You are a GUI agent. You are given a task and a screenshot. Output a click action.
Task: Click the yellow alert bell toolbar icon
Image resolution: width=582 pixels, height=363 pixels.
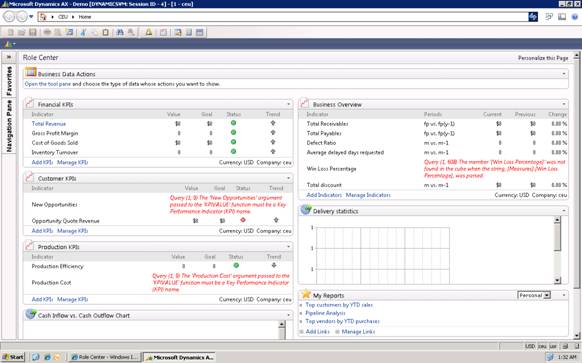coord(149,33)
